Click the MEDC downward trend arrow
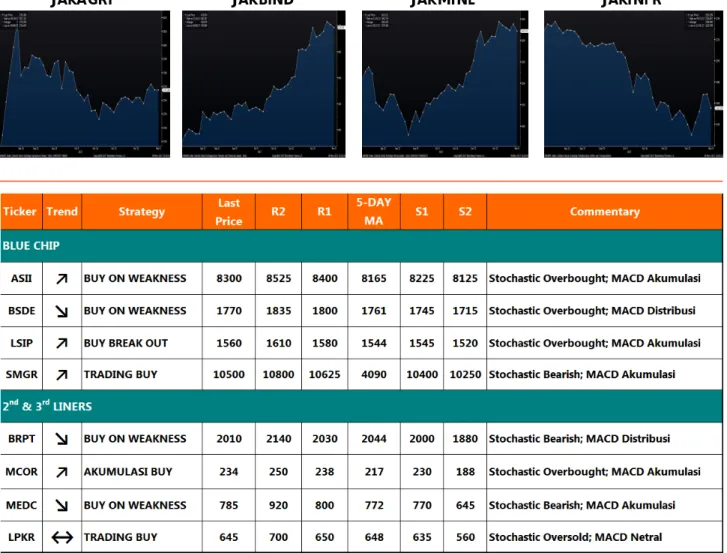Viewport: 727px width, 553px height. [x=62, y=505]
